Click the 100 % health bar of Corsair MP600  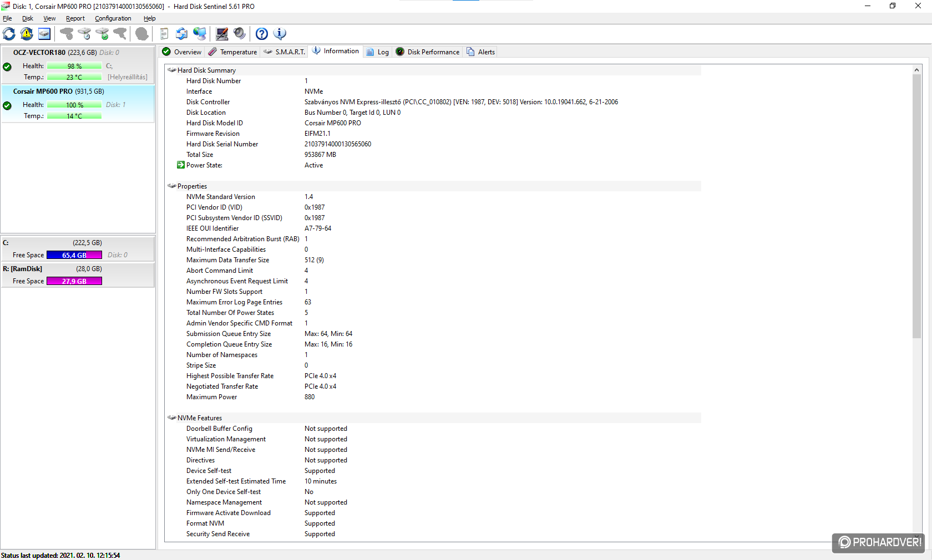(74, 105)
